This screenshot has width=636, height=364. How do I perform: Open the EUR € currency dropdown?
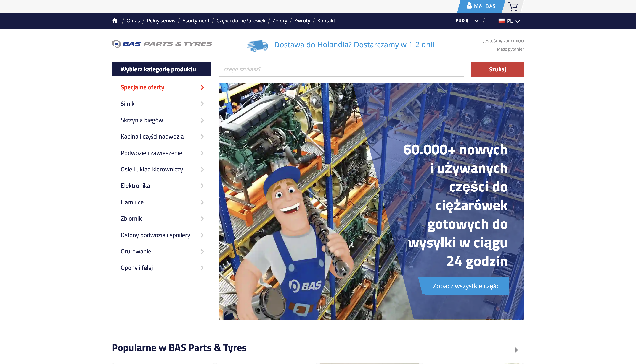pos(467,21)
